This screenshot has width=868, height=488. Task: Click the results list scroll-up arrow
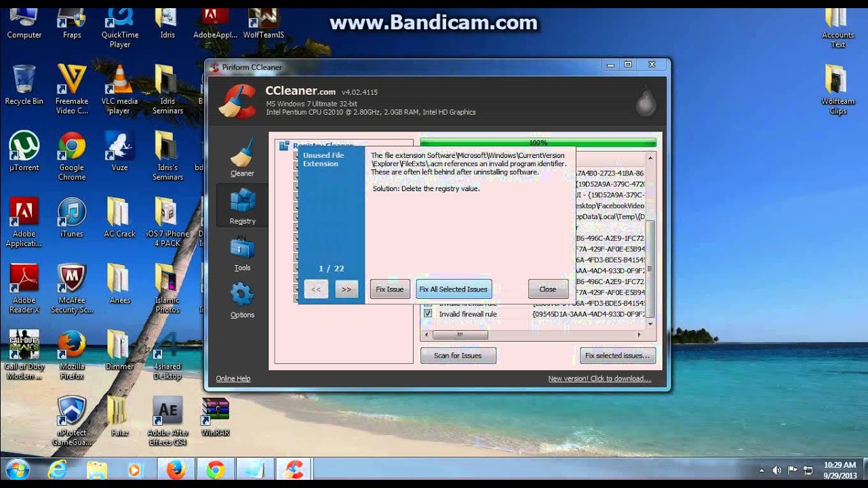[651, 158]
